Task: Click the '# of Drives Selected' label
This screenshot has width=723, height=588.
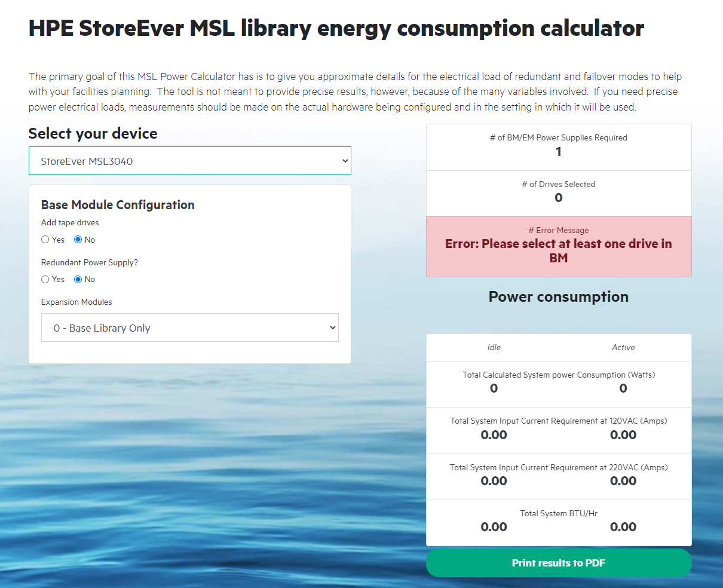Action: 559,184
